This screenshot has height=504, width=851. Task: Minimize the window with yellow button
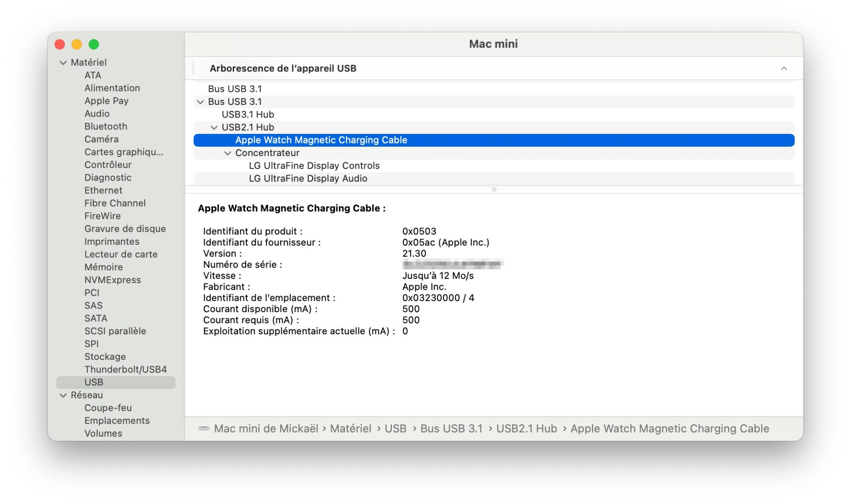[77, 44]
